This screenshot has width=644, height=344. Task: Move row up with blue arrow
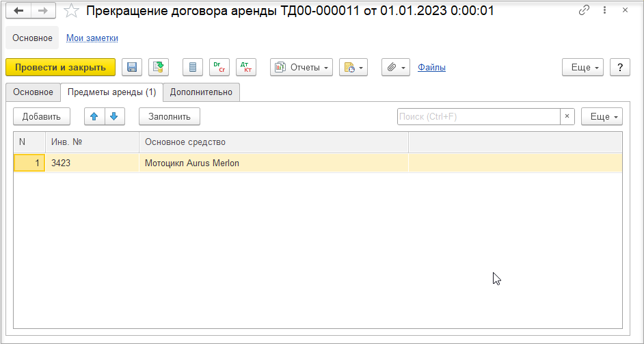click(94, 116)
